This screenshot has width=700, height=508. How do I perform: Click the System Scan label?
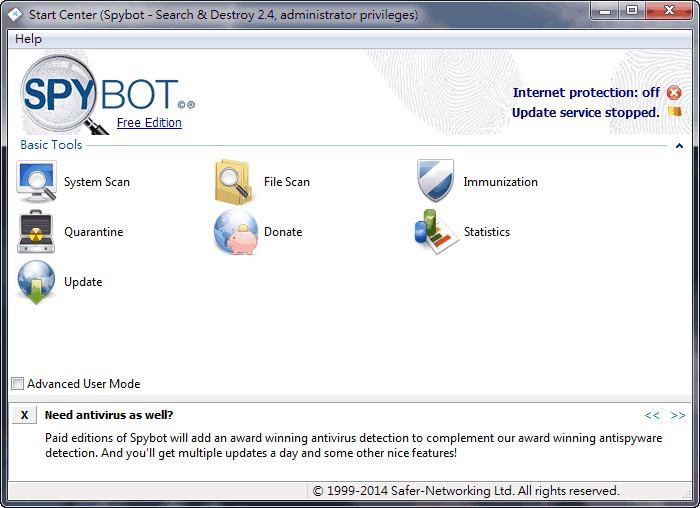point(97,182)
